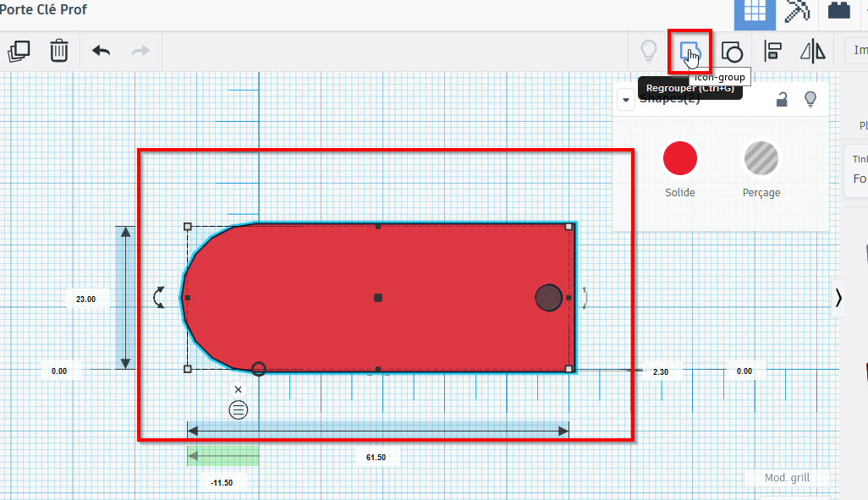This screenshot has height=500, width=868.
Task: Open the Align tool
Action: coord(772,52)
